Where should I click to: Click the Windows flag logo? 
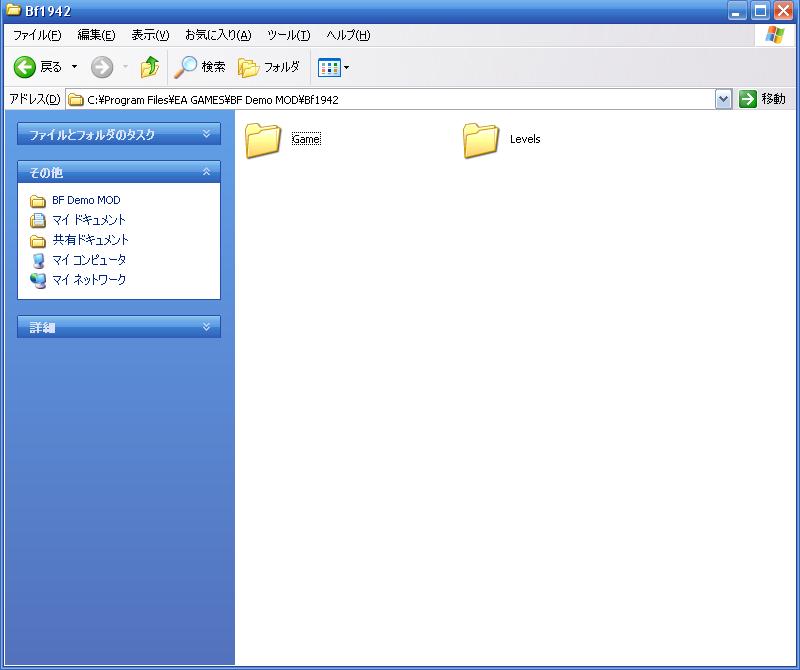click(x=776, y=35)
